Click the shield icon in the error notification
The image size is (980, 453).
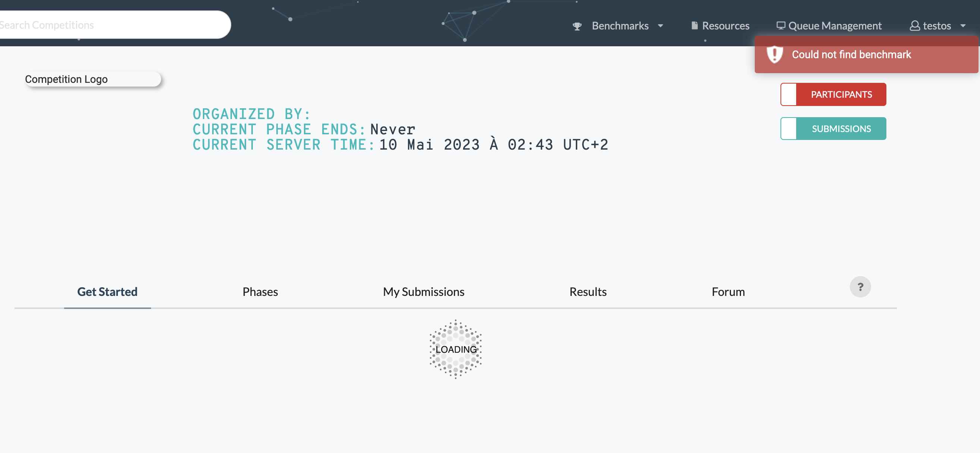pos(775,54)
